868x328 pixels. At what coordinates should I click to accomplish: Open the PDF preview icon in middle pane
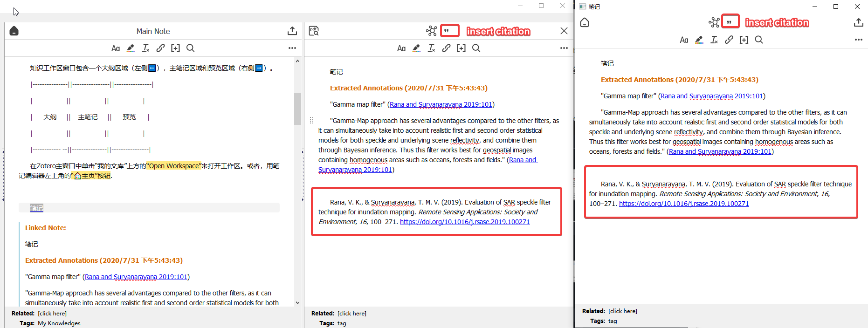(314, 31)
